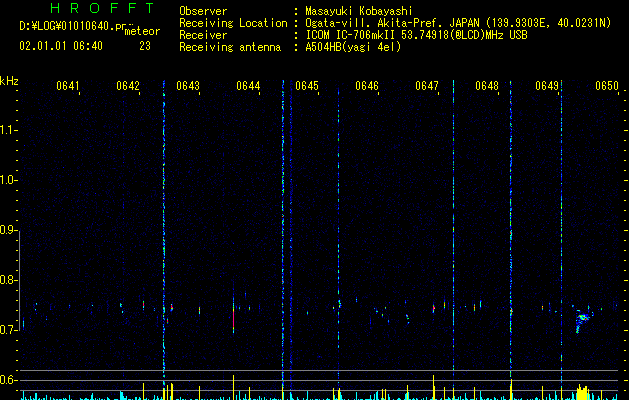This screenshot has height=400, width=629.
Task: Select the ICOM IC-706mkII receiver text
Action: (351, 35)
